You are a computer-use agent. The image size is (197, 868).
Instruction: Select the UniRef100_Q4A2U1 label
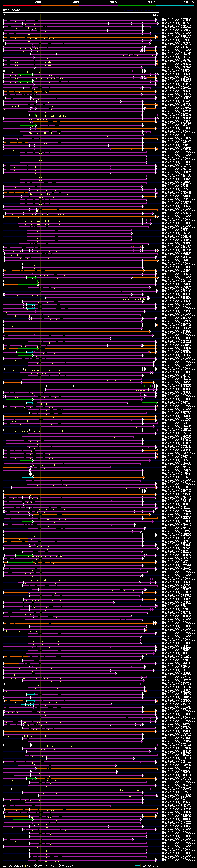pyautogui.click(x=177, y=111)
